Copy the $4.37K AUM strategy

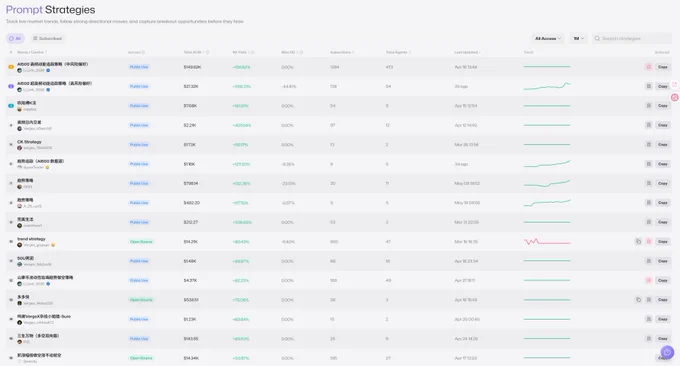[x=663, y=280]
